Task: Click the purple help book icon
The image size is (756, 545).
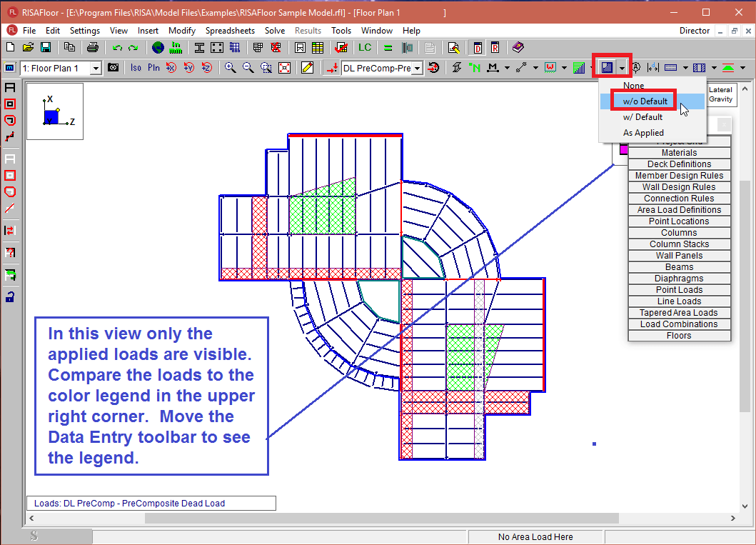Action: (518, 48)
